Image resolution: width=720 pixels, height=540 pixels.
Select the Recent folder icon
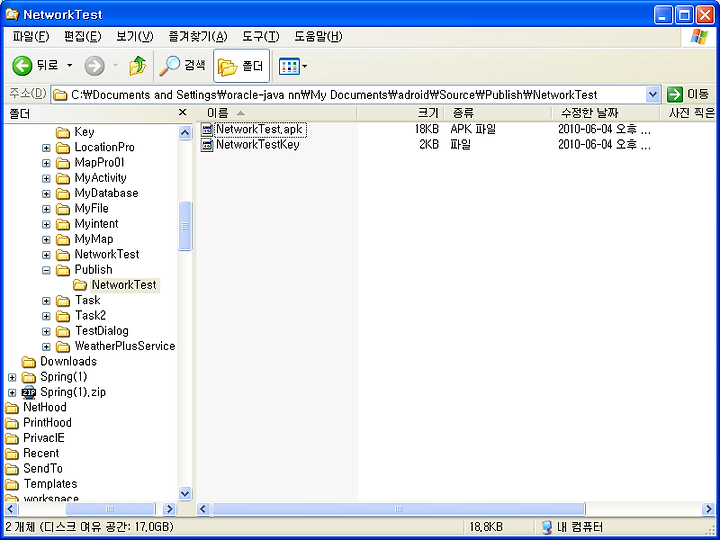11,454
